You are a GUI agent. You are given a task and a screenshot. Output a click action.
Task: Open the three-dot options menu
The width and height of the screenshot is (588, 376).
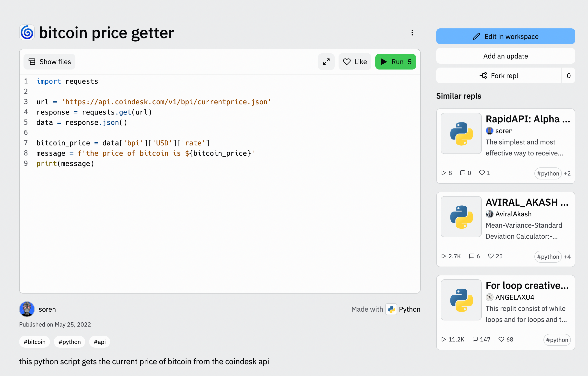(x=412, y=33)
